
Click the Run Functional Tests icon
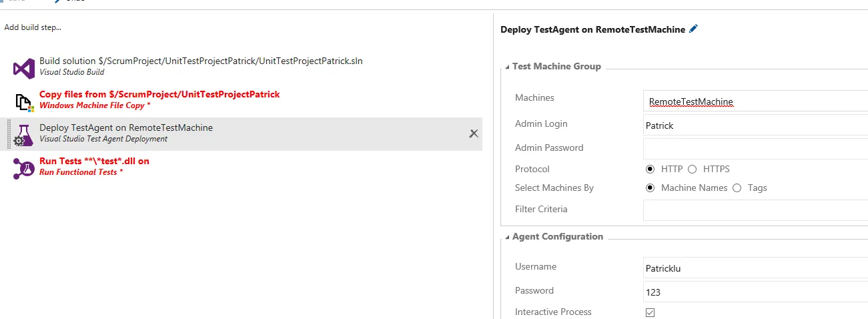[x=24, y=168]
